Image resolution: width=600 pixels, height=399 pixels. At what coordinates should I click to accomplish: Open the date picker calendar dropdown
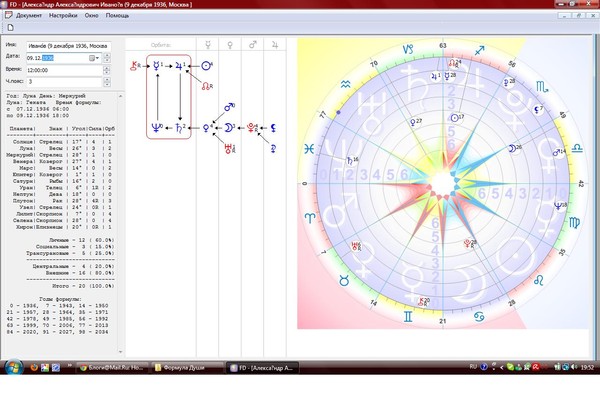(94, 58)
